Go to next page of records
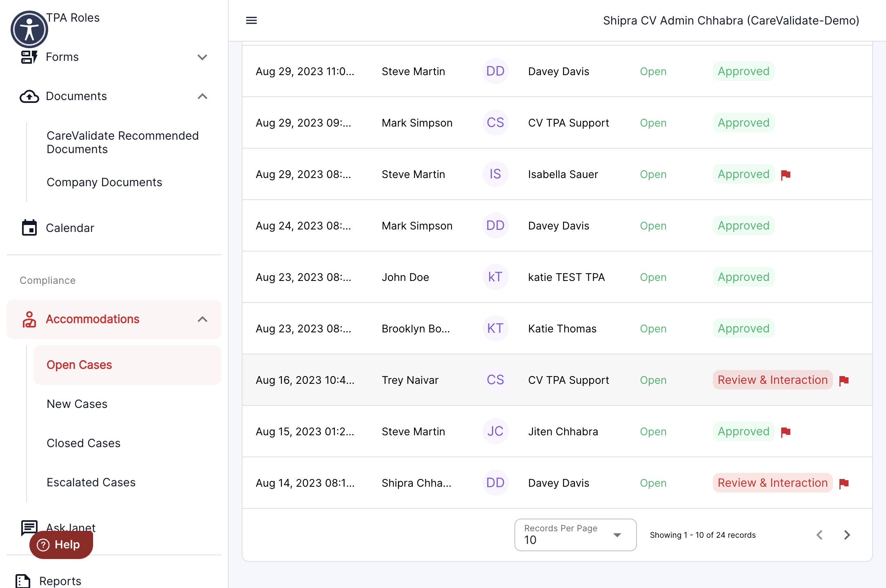This screenshot has height=588, width=886. click(847, 535)
